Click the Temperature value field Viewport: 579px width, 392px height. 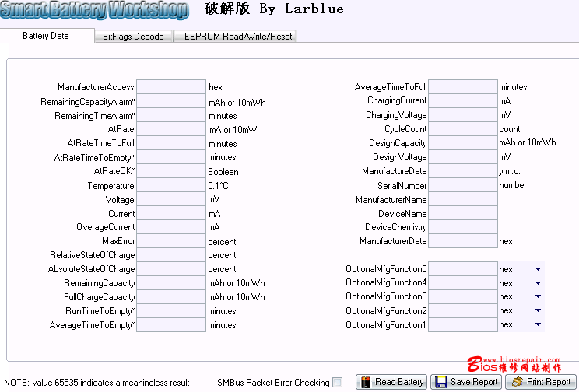point(171,185)
